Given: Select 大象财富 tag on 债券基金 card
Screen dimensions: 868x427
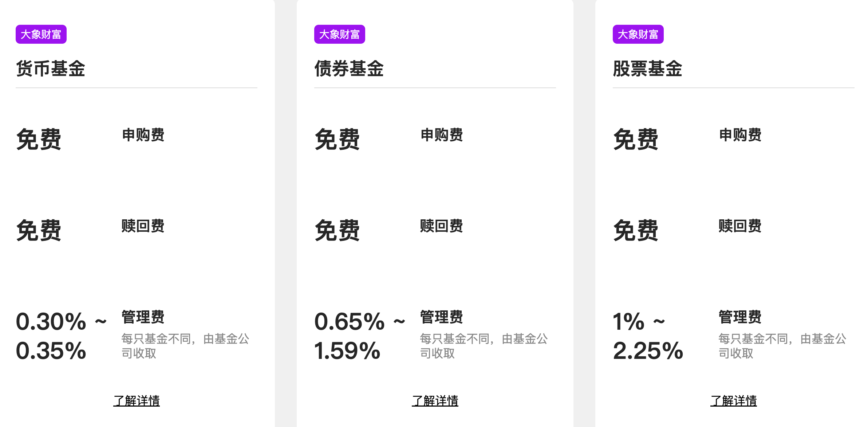Looking at the screenshot, I should pyautogui.click(x=340, y=34).
